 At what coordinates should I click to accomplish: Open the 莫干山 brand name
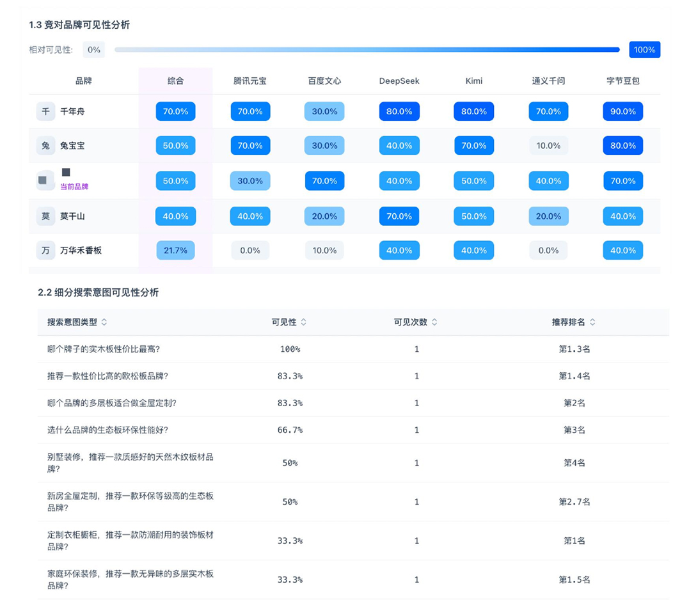click(x=72, y=216)
